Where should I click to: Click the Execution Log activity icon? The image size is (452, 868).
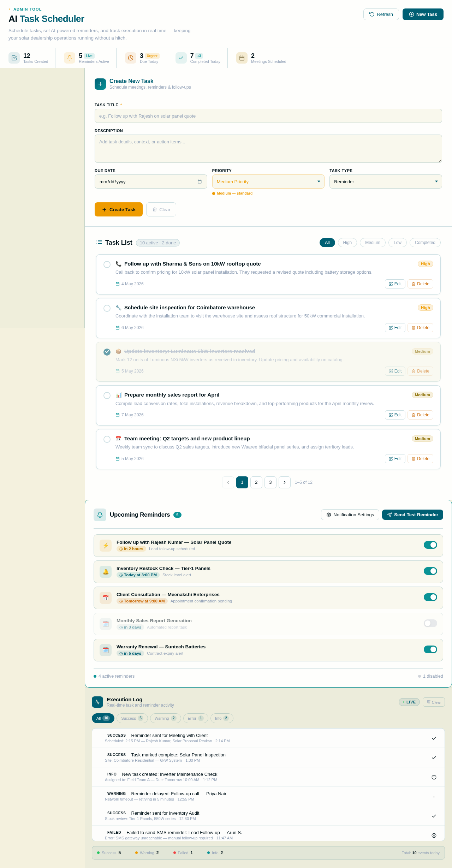tap(97, 702)
